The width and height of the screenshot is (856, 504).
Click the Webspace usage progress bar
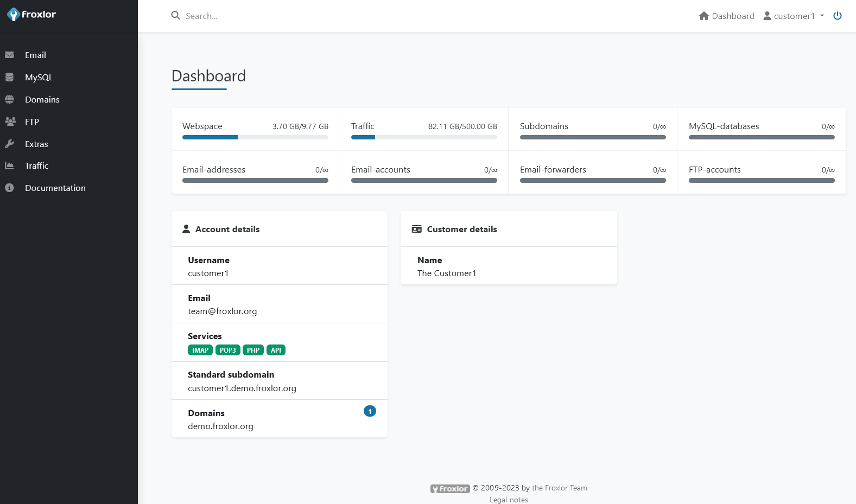[x=255, y=137]
